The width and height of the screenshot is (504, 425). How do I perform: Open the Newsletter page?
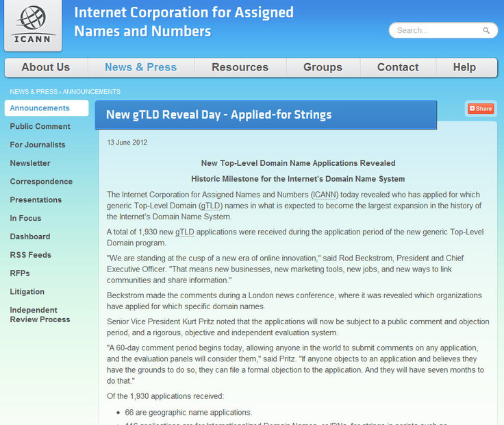30,163
